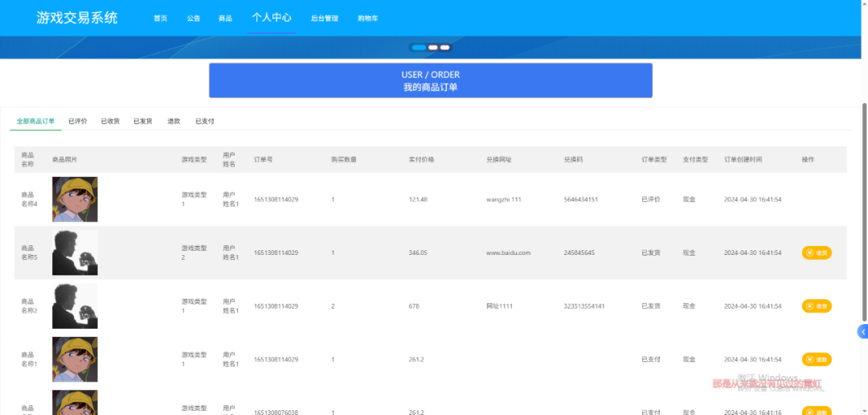This screenshot has height=415, width=868.
Task: Click the price 121.48
Action: click(418, 199)
